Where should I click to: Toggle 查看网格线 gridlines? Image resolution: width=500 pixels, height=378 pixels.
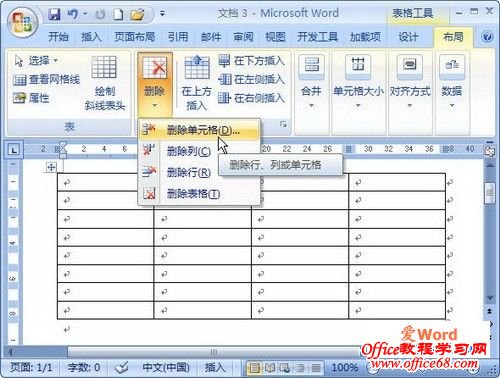tap(46, 80)
